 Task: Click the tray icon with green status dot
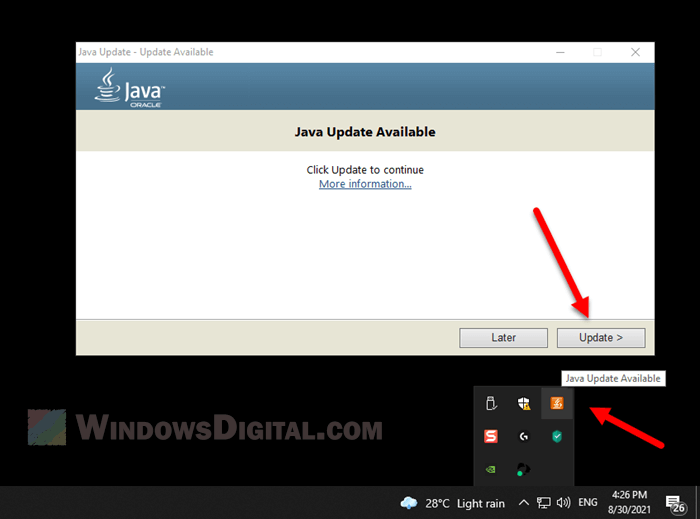coord(523,469)
